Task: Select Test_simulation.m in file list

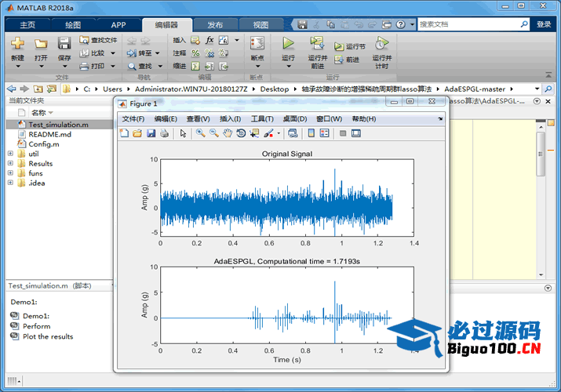Action: pyautogui.click(x=60, y=125)
